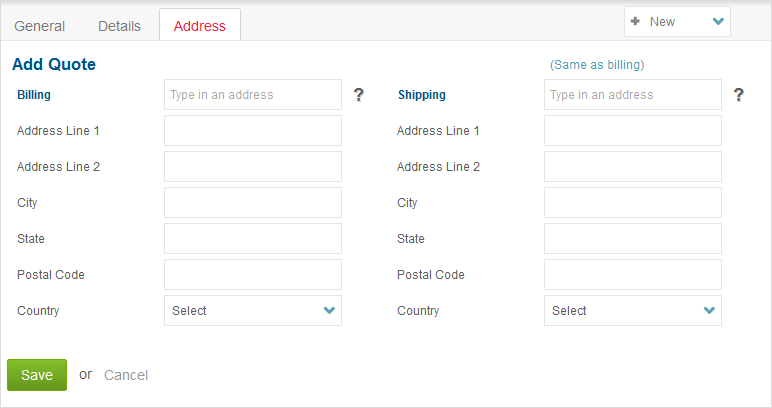Focus Shipping Type in an address field
772x408 pixels.
tap(633, 94)
